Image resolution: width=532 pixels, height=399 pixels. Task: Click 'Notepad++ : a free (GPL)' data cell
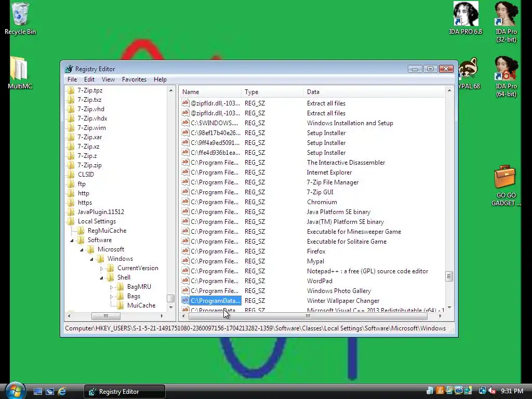tap(367, 271)
